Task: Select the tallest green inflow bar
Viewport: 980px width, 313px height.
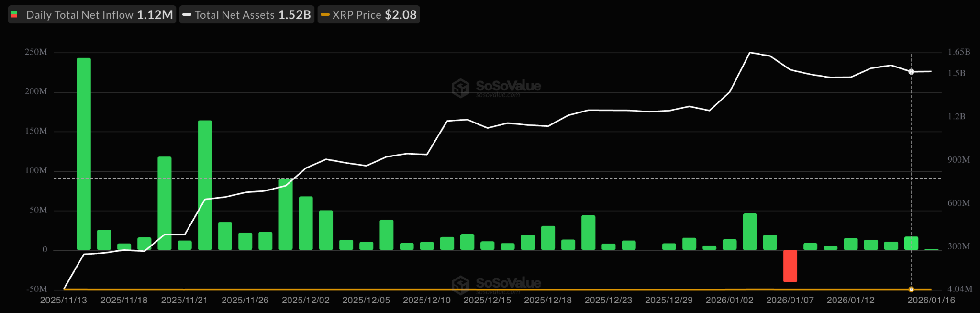Action: [x=84, y=153]
